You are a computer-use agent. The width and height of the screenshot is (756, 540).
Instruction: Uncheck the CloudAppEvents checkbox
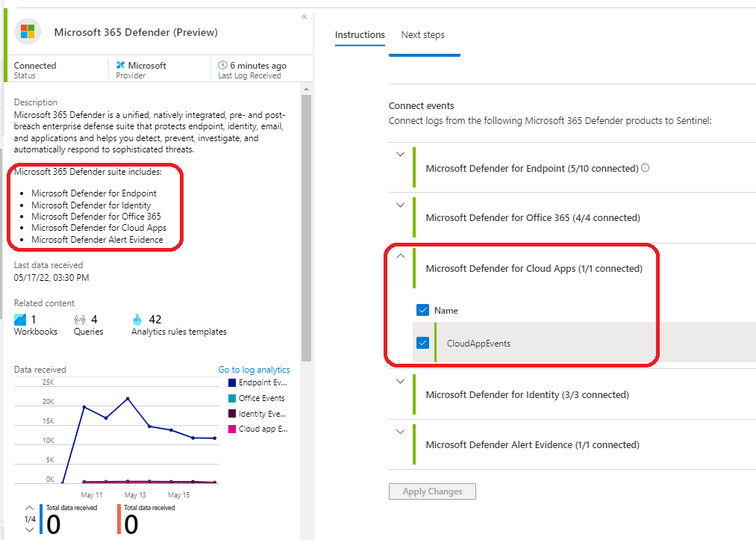click(423, 343)
